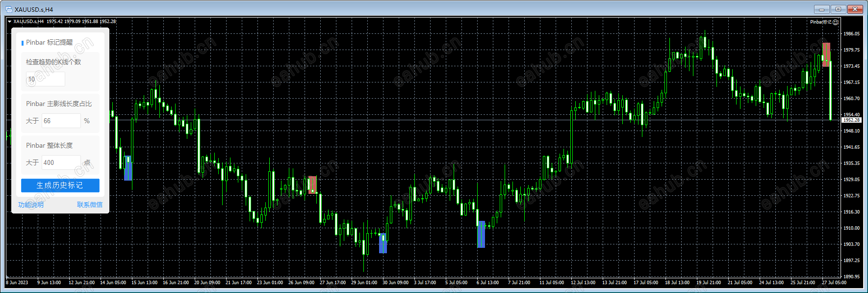868x293 pixels.
Task: Click the 16 Jun 21:00 time axis label
Action: pyautogui.click(x=176, y=283)
